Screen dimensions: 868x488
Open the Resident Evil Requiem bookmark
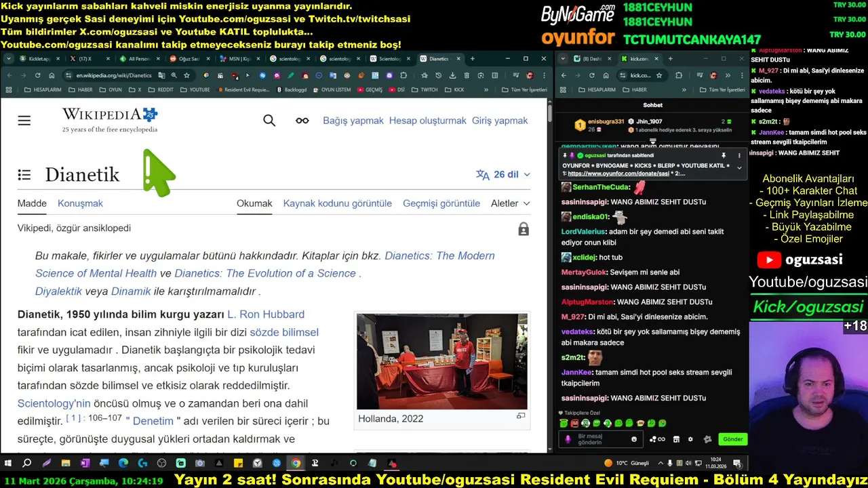(244, 89)
